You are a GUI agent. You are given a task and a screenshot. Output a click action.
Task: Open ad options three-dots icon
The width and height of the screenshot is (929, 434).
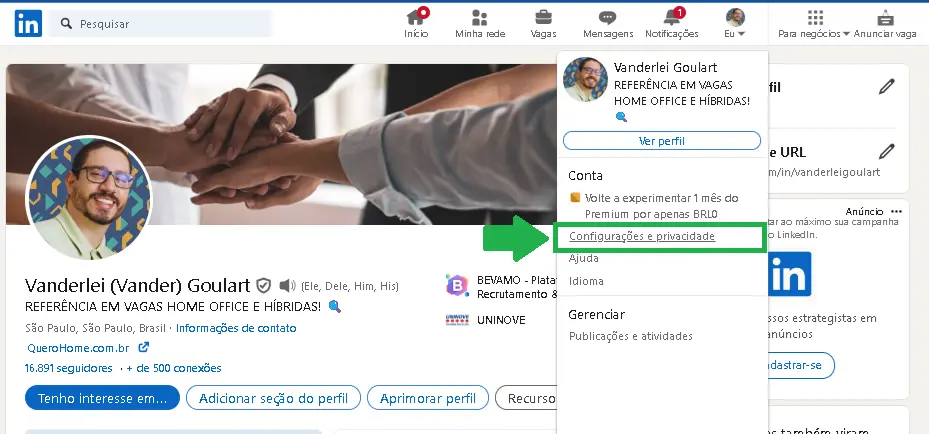[896, 211]
